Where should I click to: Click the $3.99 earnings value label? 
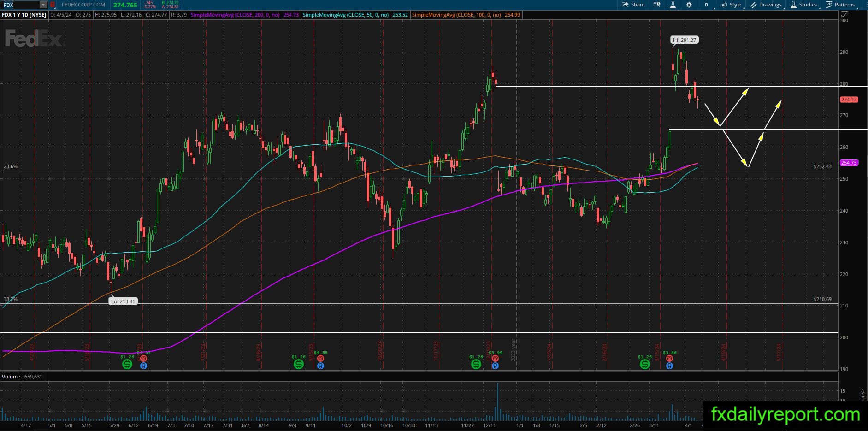coord(495,353)
